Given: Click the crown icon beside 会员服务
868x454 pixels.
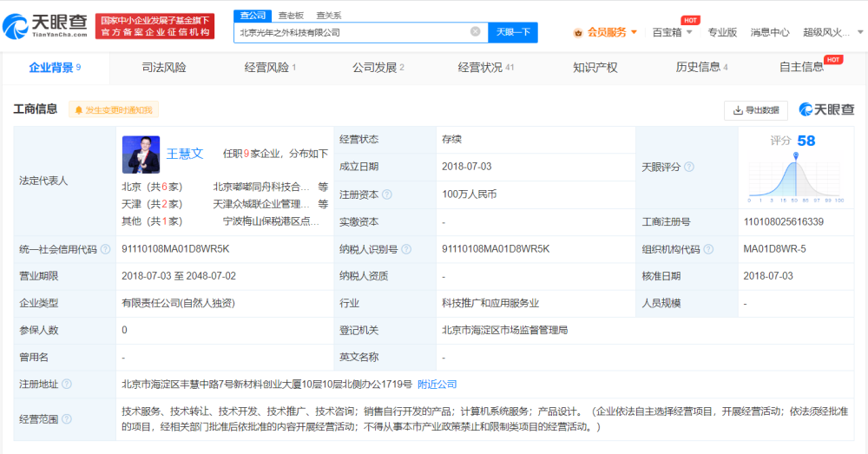Looking at the screenshot, I should [x=578, y=33].
